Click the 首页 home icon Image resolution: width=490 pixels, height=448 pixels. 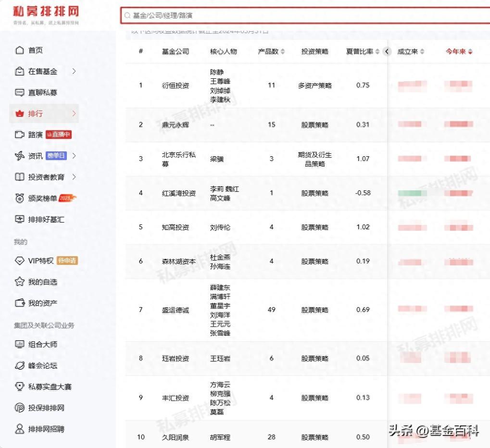click(19, 50)
